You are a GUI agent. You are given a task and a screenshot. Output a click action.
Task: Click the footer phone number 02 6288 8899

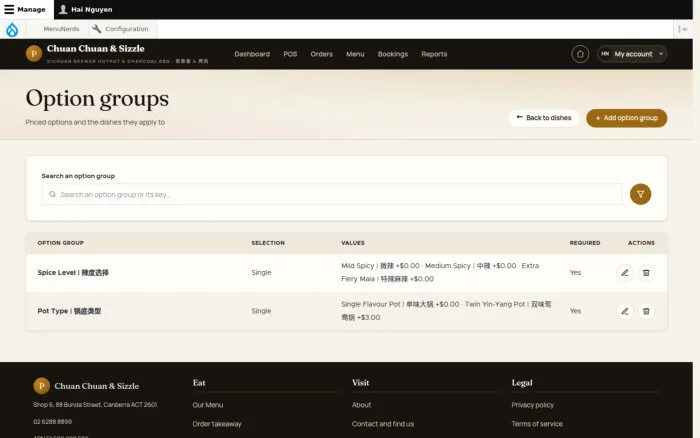[52, 421]
